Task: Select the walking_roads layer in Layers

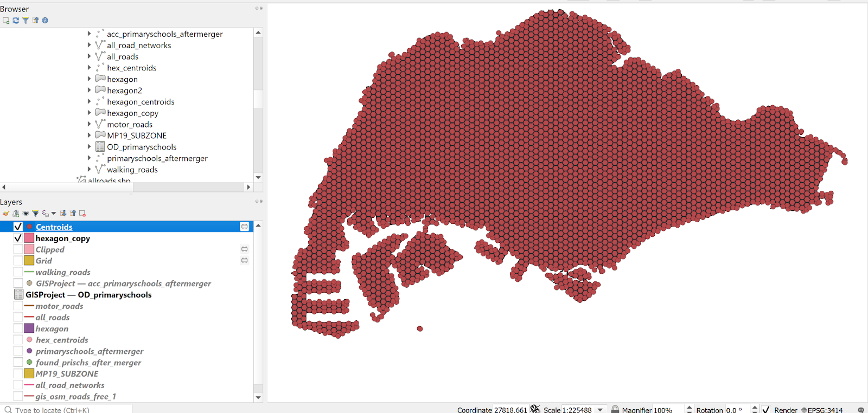Action: [x=63, y=273]
